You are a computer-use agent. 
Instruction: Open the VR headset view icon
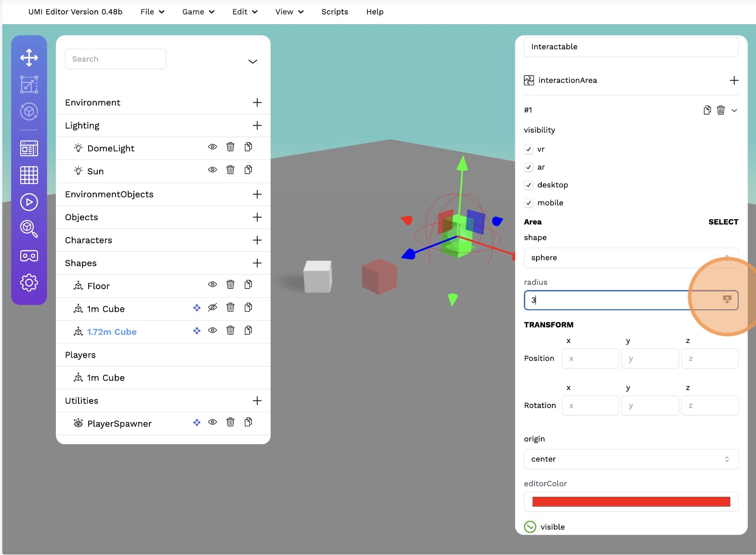29,256
